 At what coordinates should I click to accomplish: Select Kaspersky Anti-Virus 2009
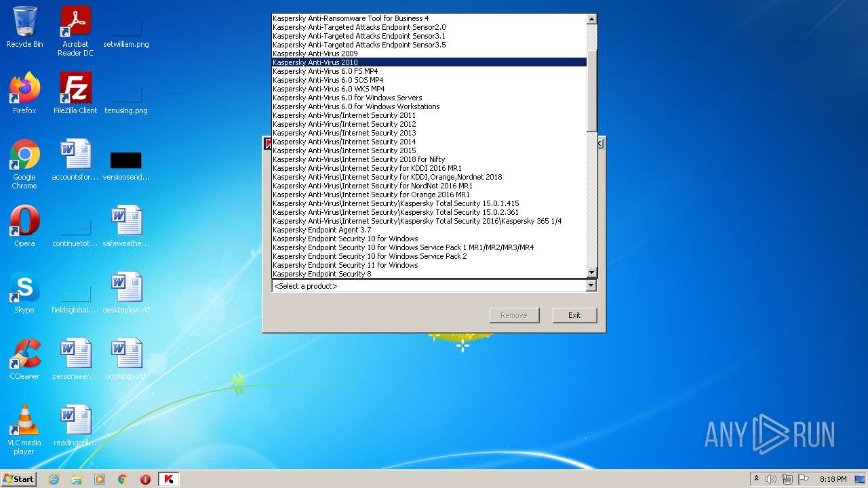(x=429, y=54)
